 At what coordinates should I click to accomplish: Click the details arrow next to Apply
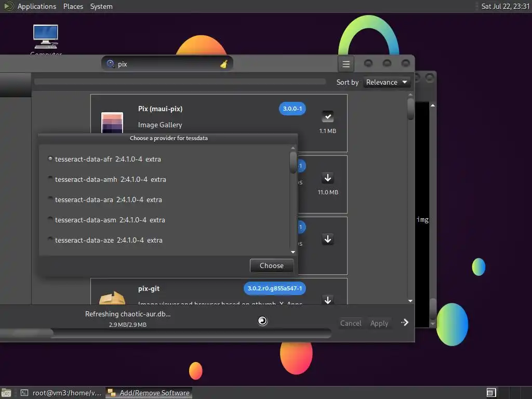[x=404, y=322]
